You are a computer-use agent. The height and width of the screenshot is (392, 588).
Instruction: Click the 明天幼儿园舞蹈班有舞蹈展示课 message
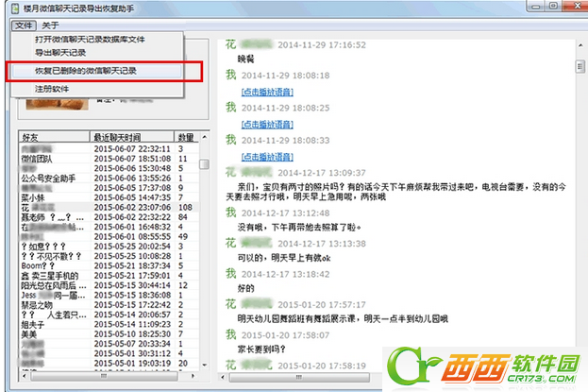(x=343, y=319)
